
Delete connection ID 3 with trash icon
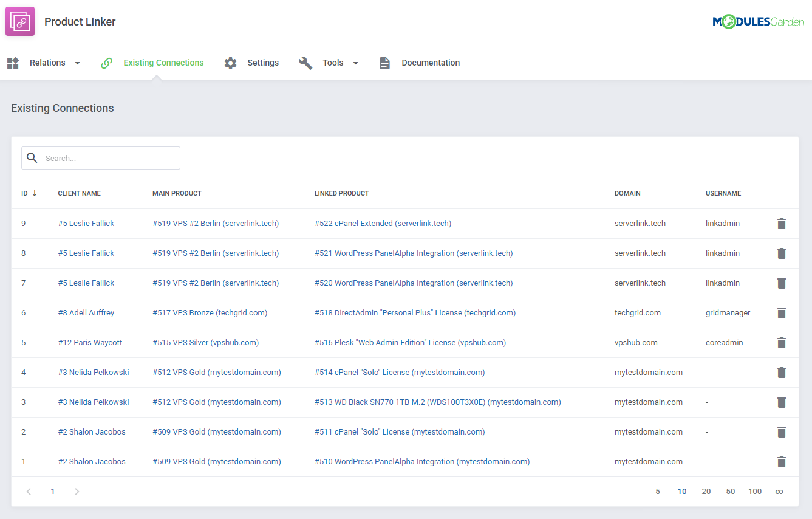(782, 402)
